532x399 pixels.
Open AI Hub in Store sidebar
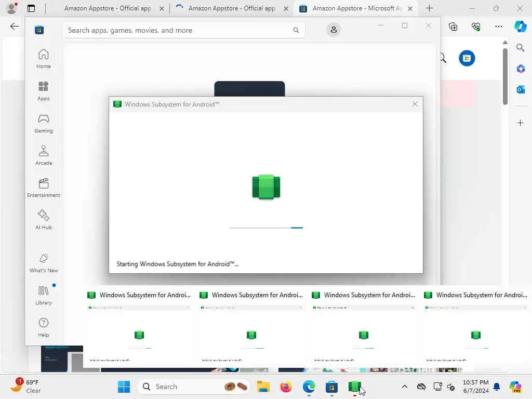[x=44, y=220]
